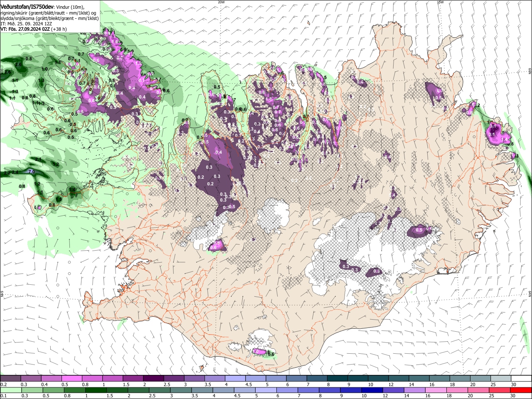Click the 66N latitude label on the right edge
This screenshot has height=399, width=532.
point(530,71)
